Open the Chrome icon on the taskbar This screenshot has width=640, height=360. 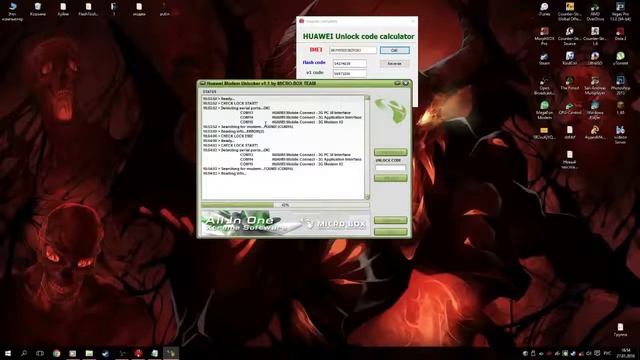(x=56, y=353)
